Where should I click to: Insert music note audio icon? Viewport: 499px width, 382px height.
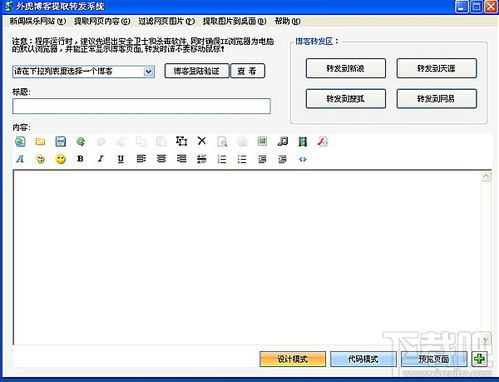282,141
